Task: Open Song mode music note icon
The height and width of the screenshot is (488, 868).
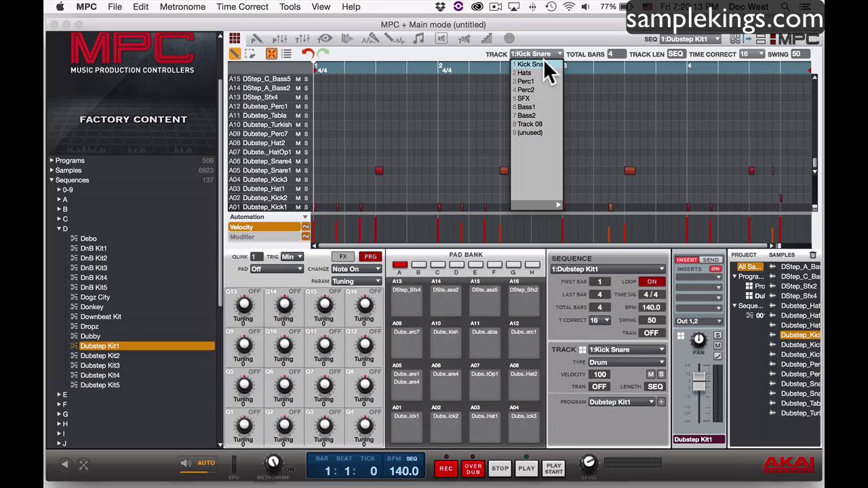Action: pos(419,39)
